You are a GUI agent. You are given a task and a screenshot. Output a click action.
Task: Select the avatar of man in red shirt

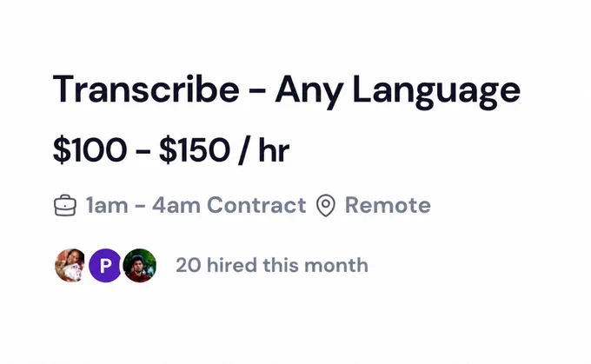click(139, 266)
